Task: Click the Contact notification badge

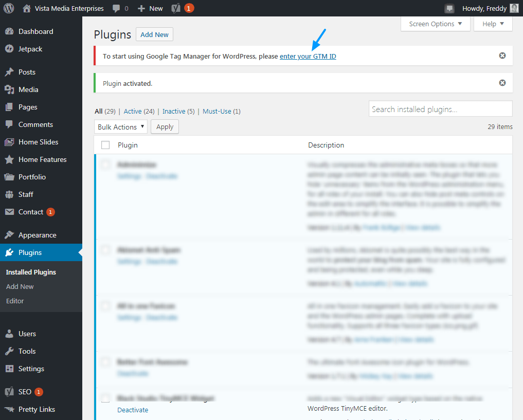Action: (x=50, y=212)
